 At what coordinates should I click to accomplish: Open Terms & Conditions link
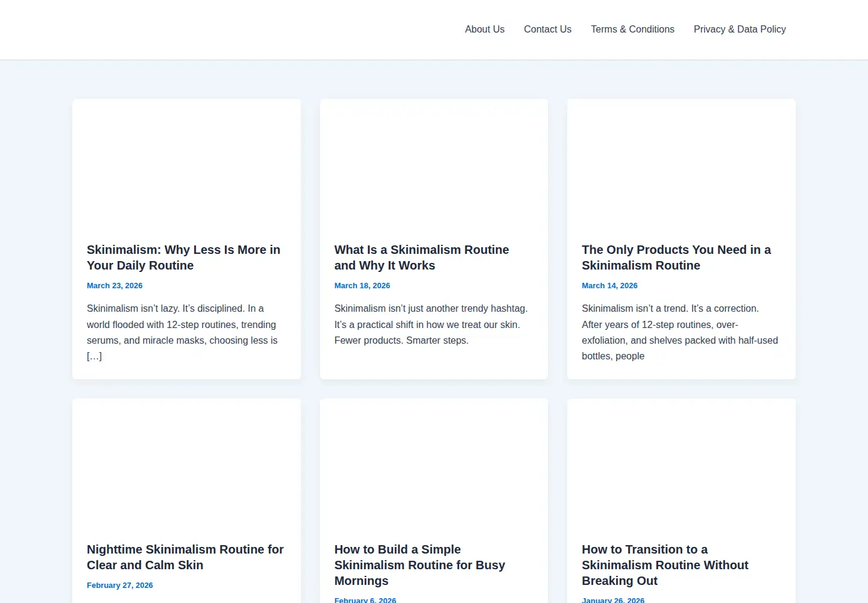pyautogui.click(x=632, y=29)
